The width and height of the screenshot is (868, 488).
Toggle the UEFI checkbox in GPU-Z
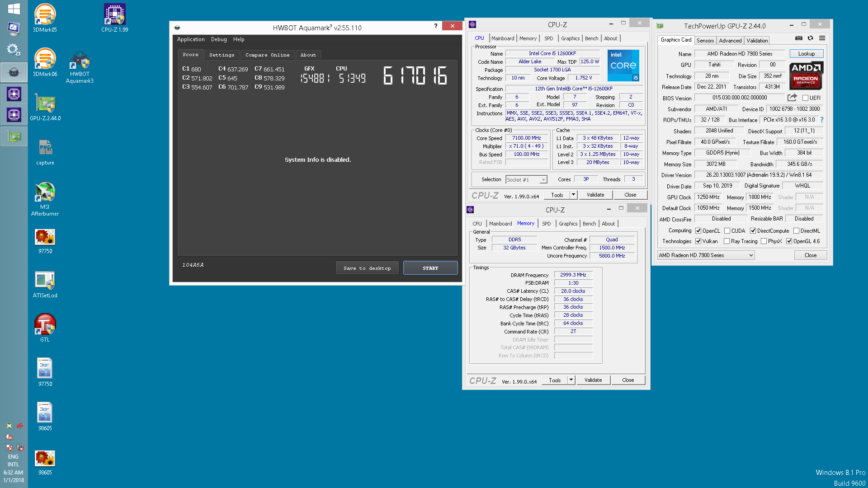pos(805,98)
